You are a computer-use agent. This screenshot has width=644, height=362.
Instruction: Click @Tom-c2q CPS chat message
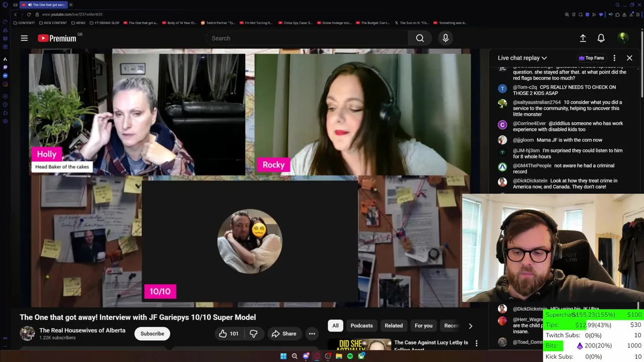point(564,90)
